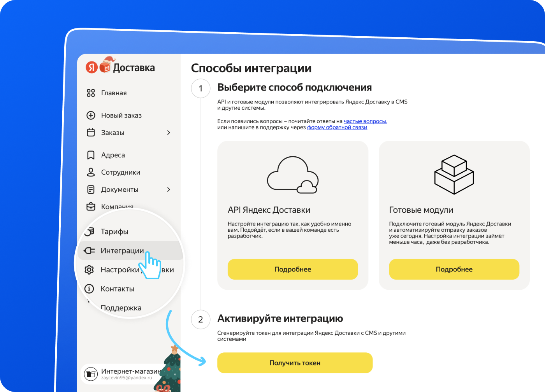Image resolution: width=545 pixels, height=392 pixels.
Task: Click the Компания briefcase icon
Action: coord(91,206)
